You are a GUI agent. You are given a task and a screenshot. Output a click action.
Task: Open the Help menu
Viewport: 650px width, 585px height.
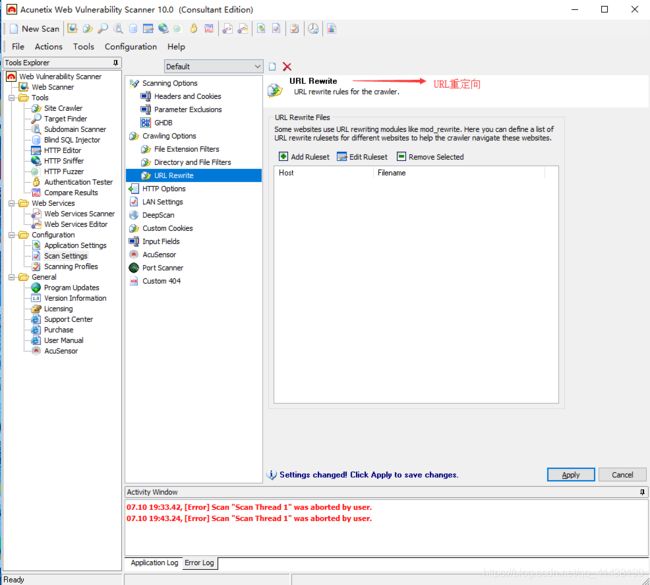(x=176, y=46)
